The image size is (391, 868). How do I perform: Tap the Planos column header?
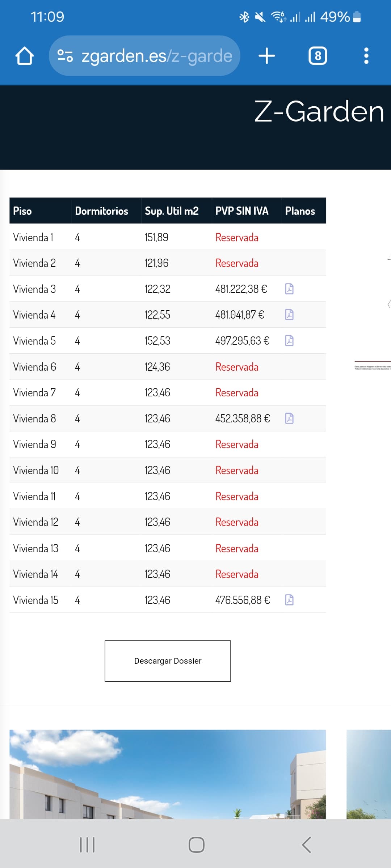coord(300,211)
